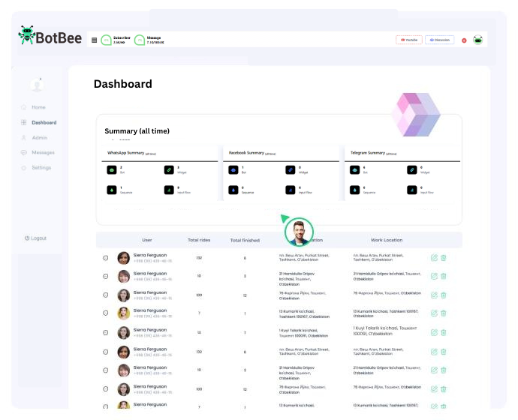The width and height of the screenshot is (518, 420).
Task: Go to Home in sidebar
Action: coord(38,107)
